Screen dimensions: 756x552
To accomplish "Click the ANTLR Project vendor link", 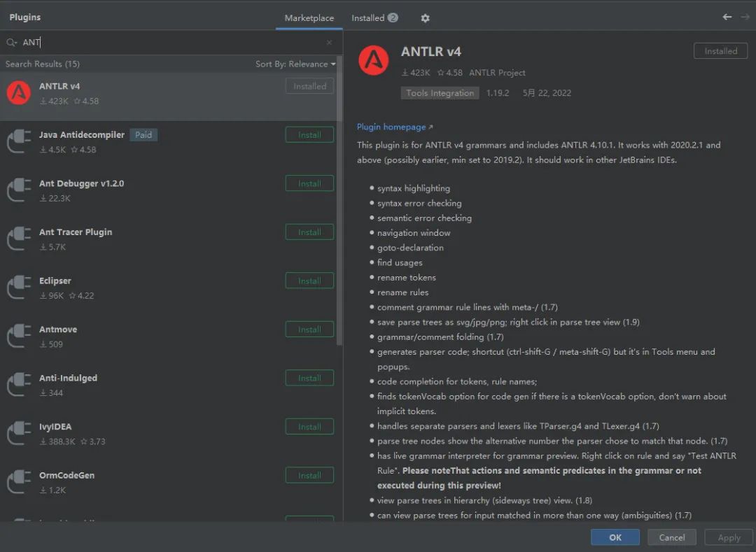I will click(x=497, y=73).
